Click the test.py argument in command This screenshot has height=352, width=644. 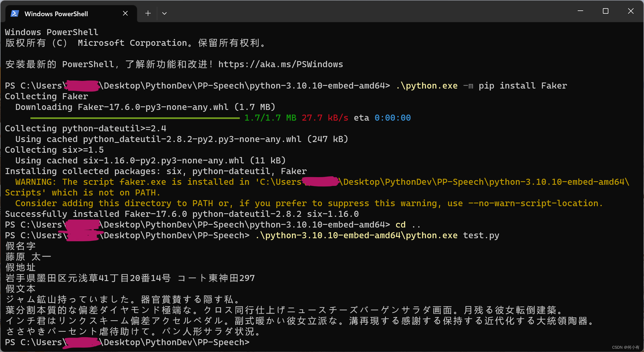coord(481,235)
